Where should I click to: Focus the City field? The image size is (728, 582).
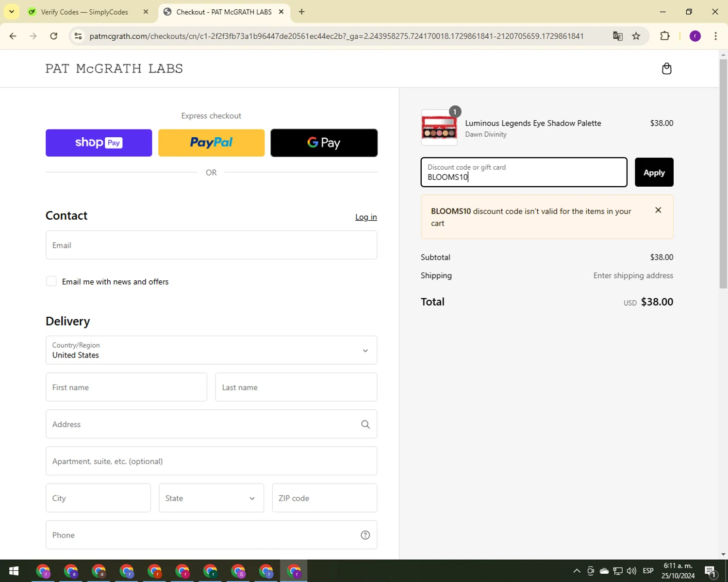coord(98,498)
